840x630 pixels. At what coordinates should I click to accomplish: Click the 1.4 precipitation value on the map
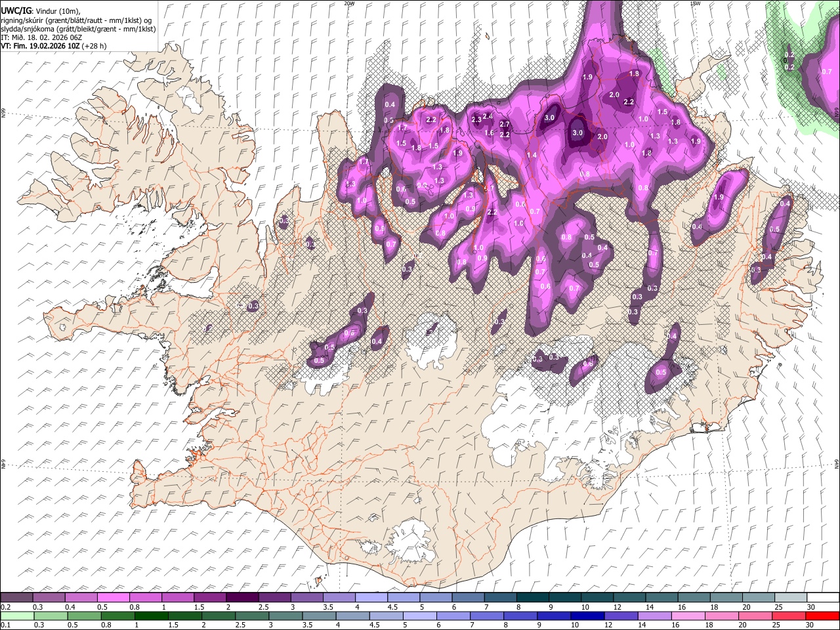(x=532, y=155)
